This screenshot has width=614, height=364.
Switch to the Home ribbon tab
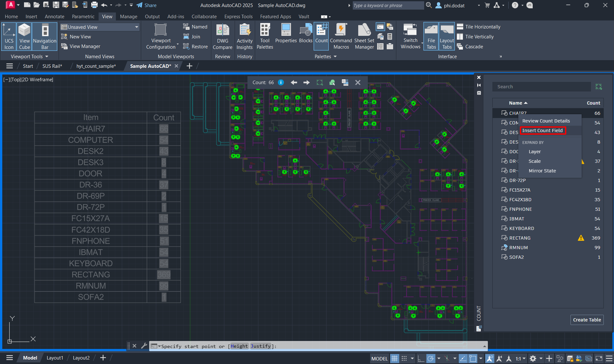[x=11, y=16]
